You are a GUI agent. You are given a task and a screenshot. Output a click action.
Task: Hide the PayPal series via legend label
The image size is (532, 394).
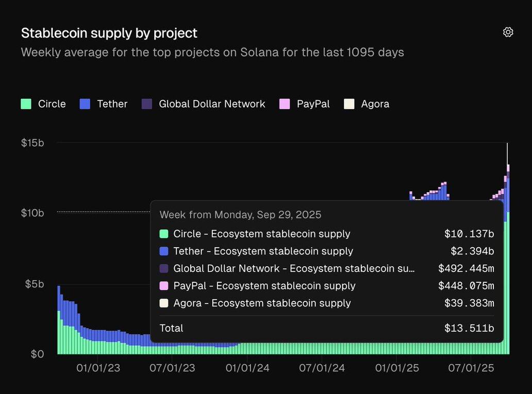pos(313,104)
